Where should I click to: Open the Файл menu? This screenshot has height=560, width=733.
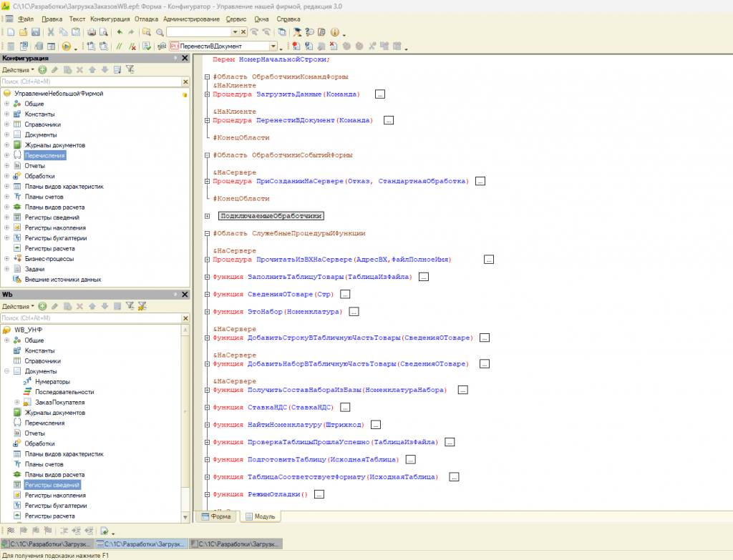click(x=26, y=19)
